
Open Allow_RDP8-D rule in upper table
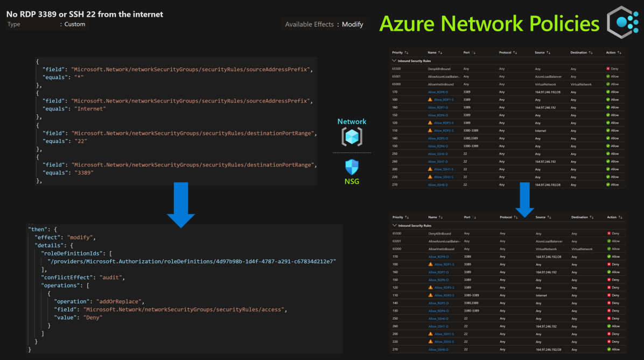tap(438, 92)
